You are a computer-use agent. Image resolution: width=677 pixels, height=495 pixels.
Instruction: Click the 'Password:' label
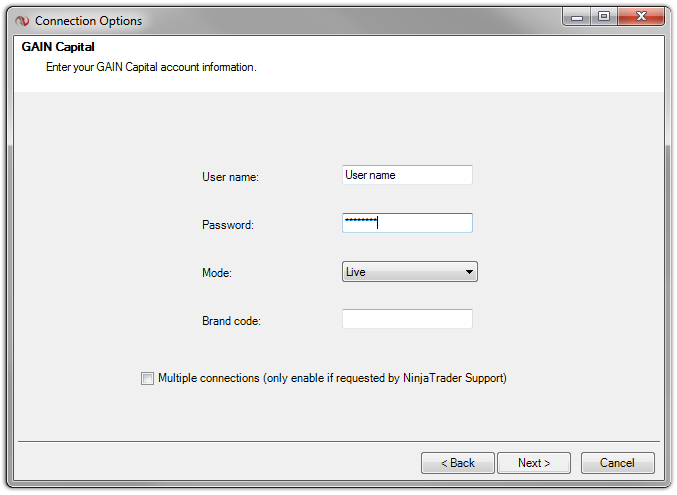[228, 225]
